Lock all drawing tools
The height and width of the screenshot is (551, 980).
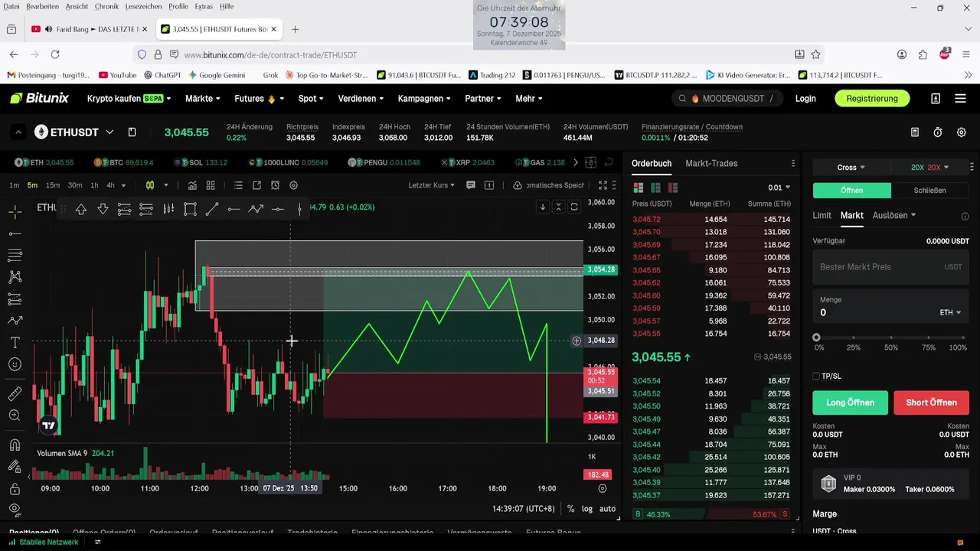(x=15, y=488)
